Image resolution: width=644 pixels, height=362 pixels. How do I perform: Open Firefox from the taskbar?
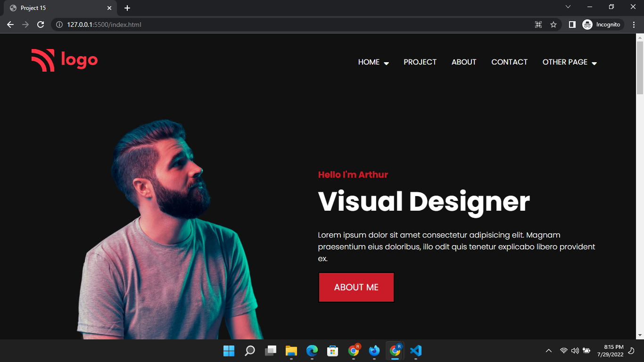374,351
